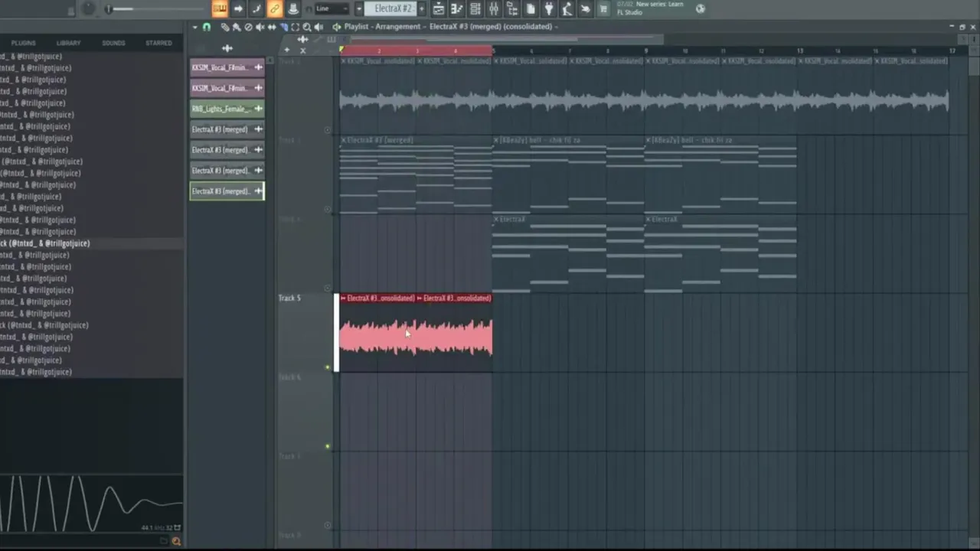Open the New series: Learn FL Studio news
This screenshot has width=980, height=551.
(650, 8)
